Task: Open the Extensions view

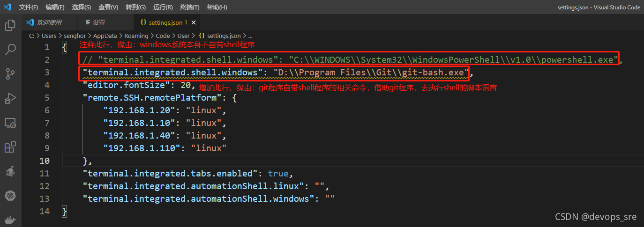Action: [x=10, y=147]
